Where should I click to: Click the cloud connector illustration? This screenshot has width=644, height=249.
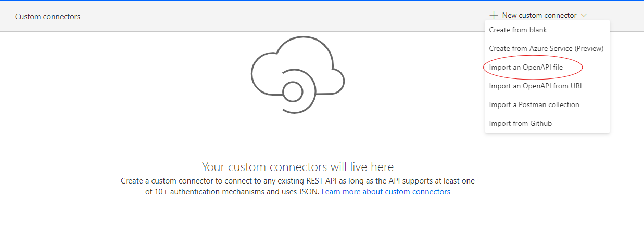pos(298,75)
